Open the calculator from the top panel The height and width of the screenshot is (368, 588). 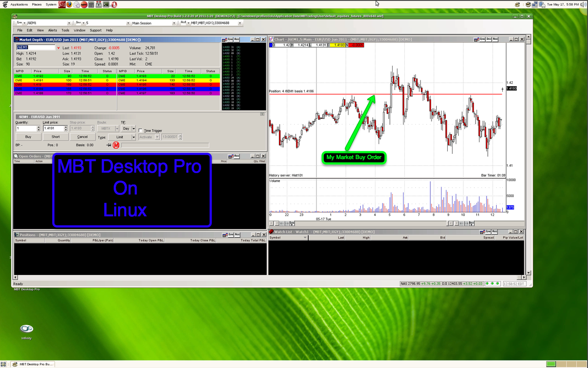[91, 4]
